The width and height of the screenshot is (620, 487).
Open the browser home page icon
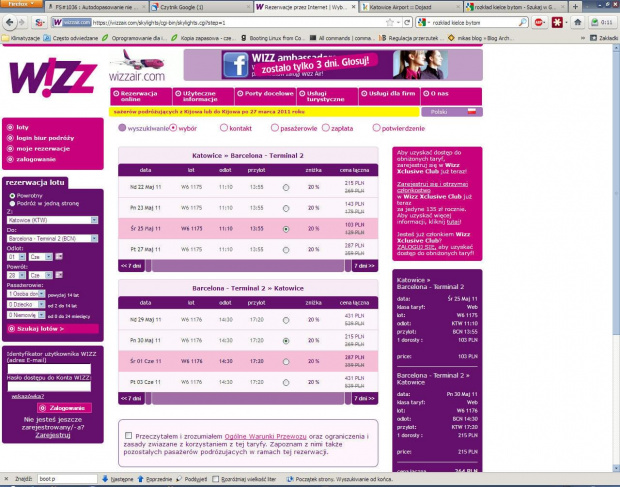(578, 23)
